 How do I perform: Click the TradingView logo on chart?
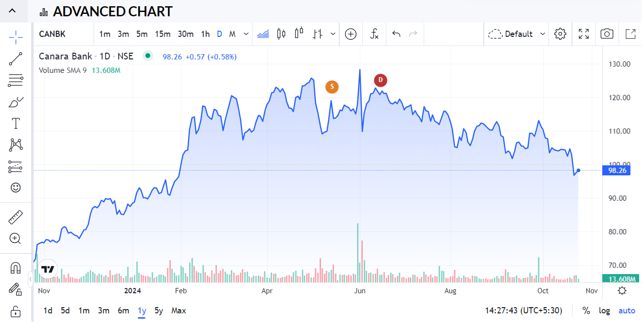47,269
